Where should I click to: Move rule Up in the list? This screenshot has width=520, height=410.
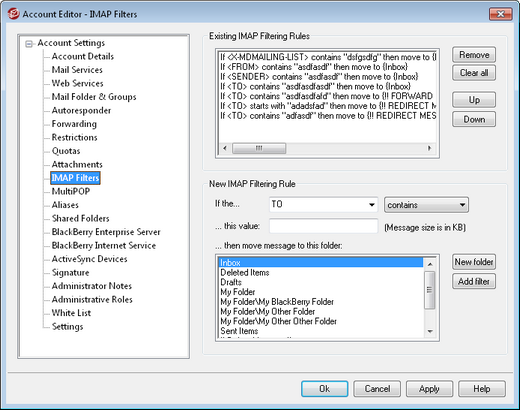click(474, 100)
